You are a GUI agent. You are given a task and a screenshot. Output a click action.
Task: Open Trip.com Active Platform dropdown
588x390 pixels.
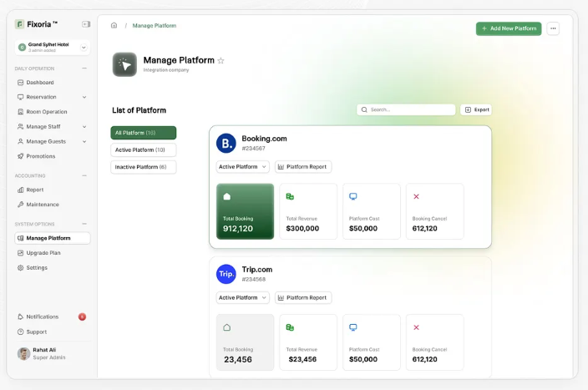(242, 298)
